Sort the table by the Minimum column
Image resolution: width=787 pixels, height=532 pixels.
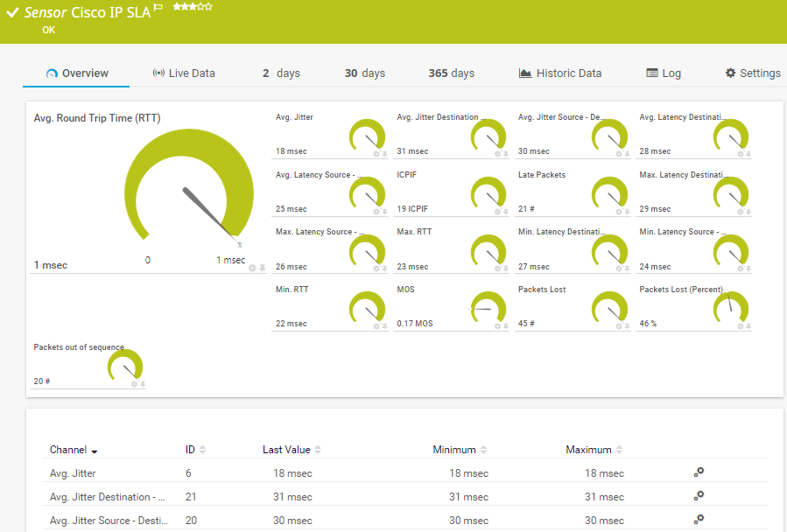460,450
